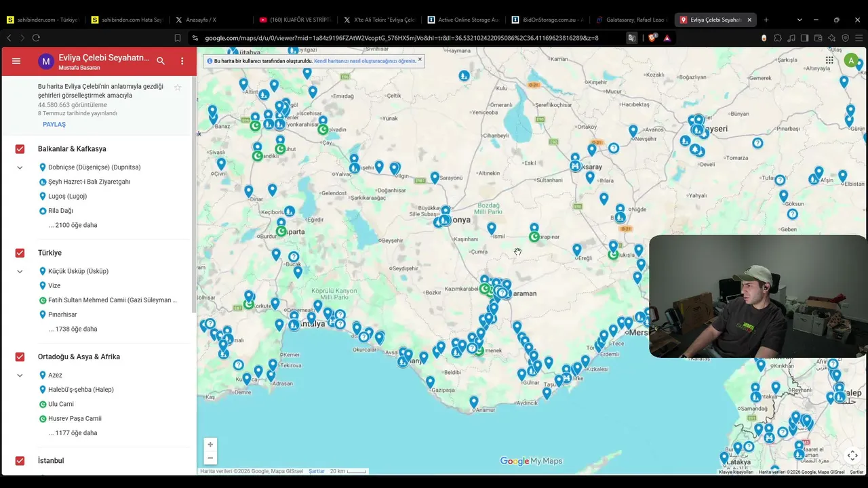
Task: Open the map camera control button
Action: point(852,455)
